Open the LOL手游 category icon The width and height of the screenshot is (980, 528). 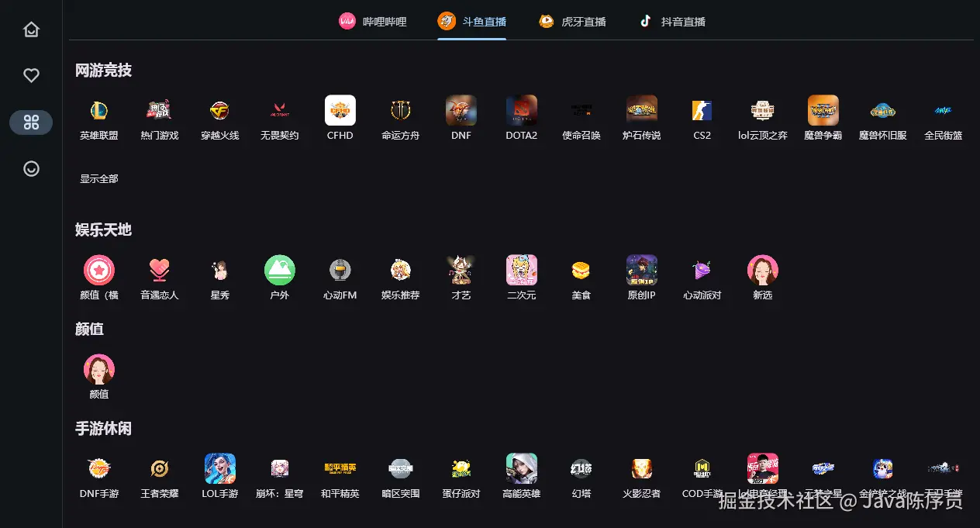220,468
